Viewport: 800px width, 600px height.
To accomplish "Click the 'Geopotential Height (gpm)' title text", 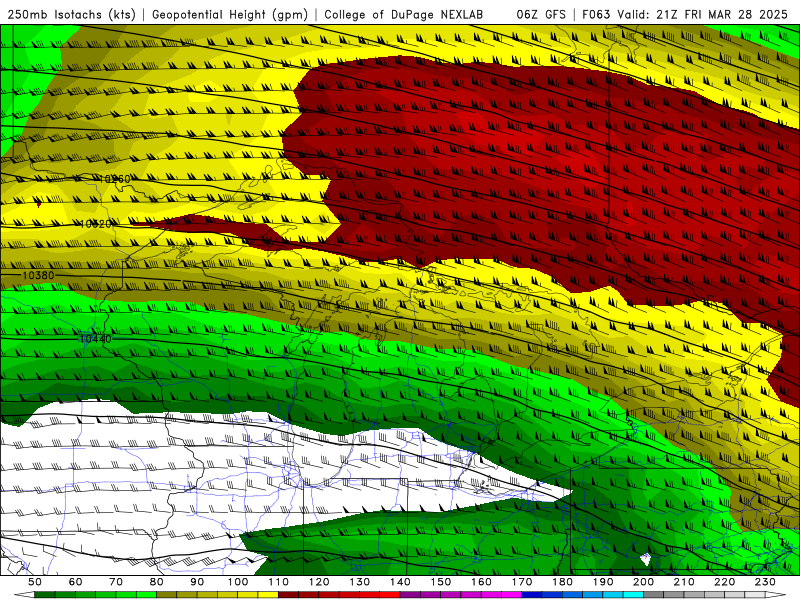I will point(230,15).
